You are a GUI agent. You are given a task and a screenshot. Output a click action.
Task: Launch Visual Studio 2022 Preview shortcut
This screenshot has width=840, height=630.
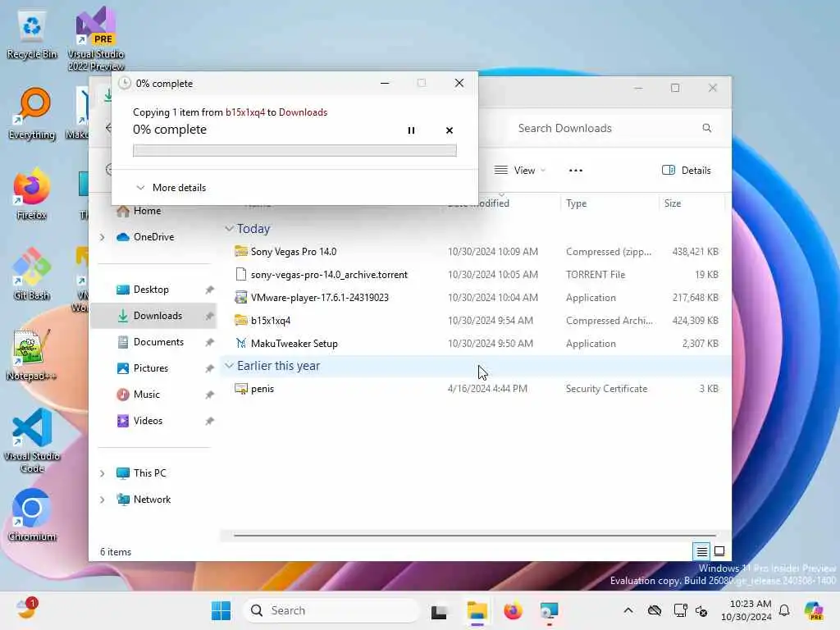point(96,39)
